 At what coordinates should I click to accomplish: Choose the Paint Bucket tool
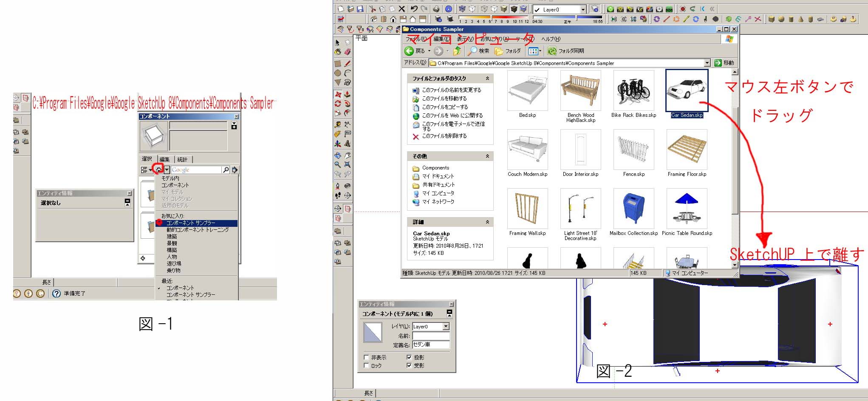pos(338,52)
